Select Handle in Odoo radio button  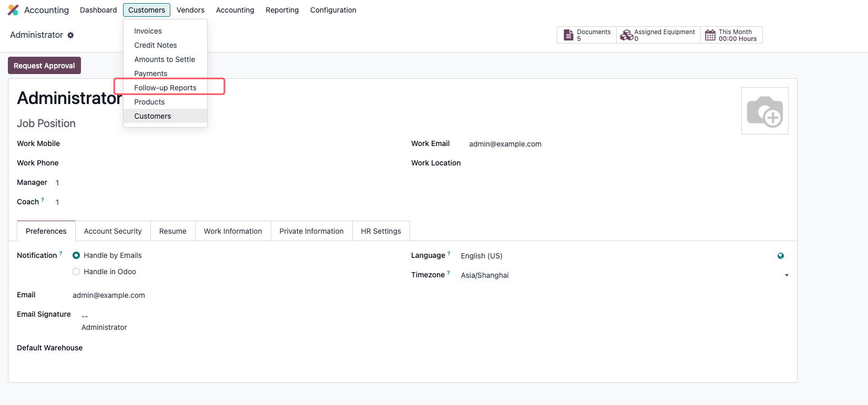[76, 272]
